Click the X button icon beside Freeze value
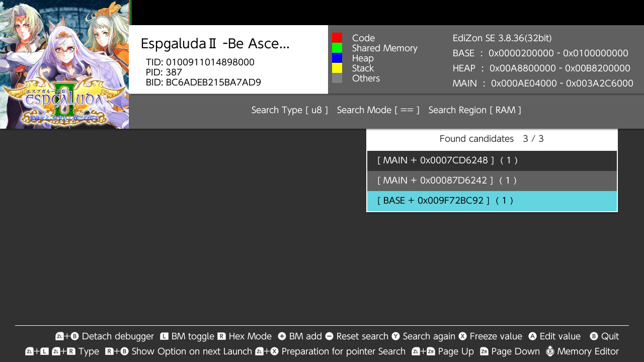This screenshot has width=644, height=362. 462,336
